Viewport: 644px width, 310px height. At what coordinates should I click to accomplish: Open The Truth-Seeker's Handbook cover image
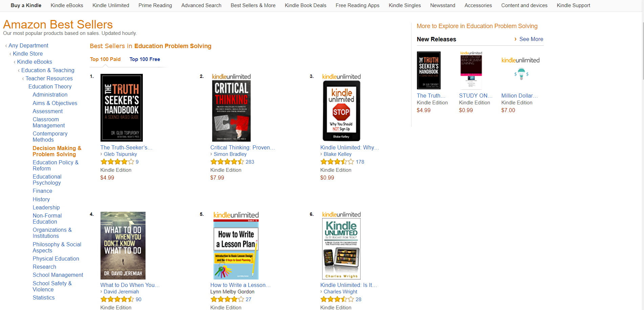point(121,107)
